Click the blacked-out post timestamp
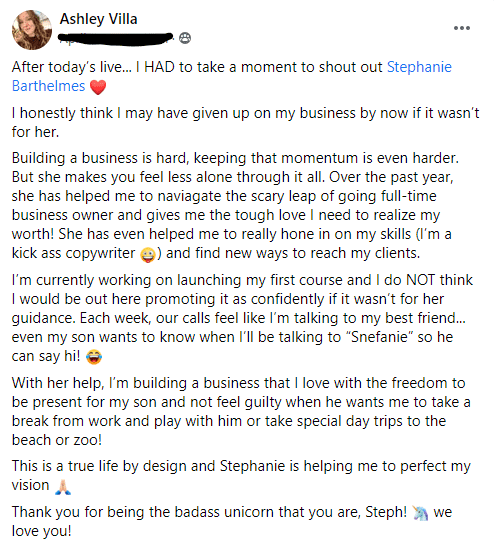494x547 pixels. (116, 39)
